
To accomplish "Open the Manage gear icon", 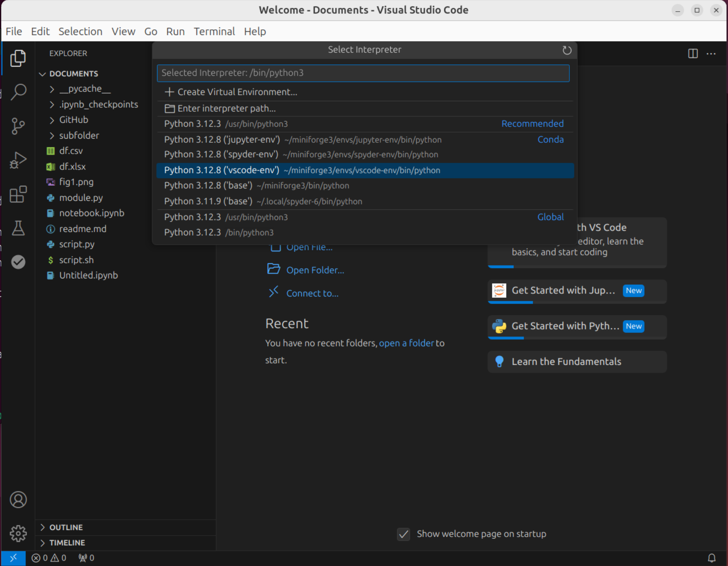I will pyautogui.click(x=18, y=533).
